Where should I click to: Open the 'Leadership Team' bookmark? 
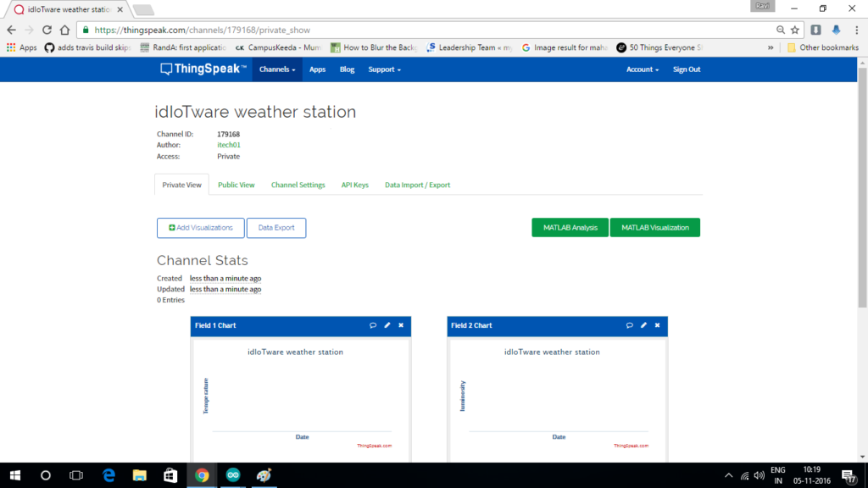470,47
